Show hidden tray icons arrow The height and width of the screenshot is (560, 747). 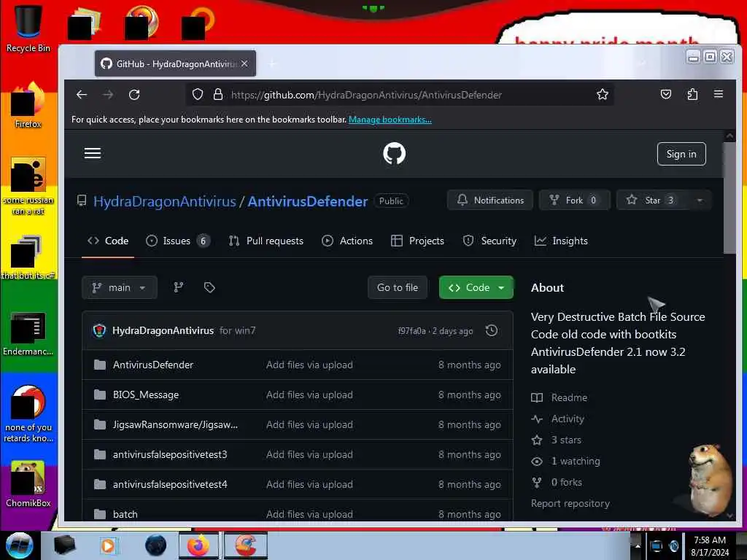point(638,545)
